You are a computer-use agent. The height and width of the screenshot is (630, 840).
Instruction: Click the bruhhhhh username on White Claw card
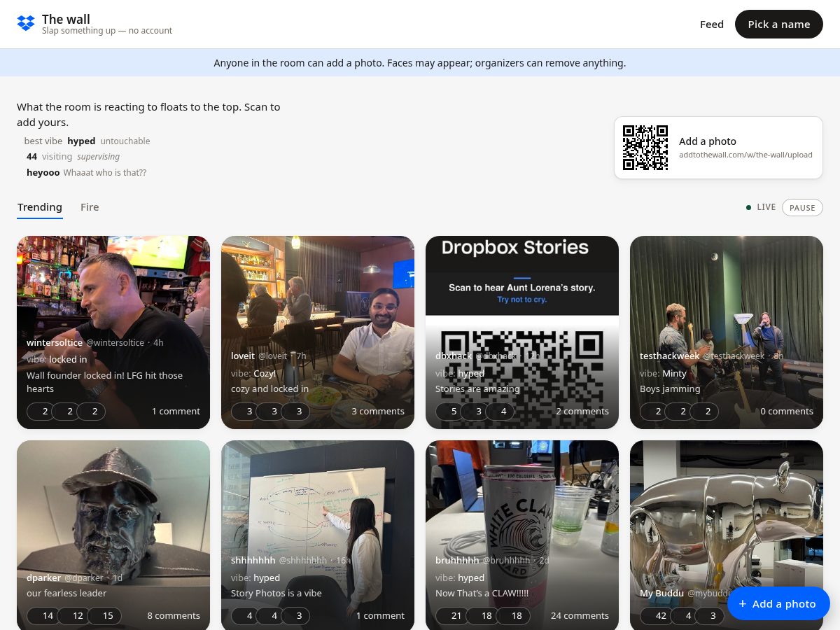tap(457, 560)
